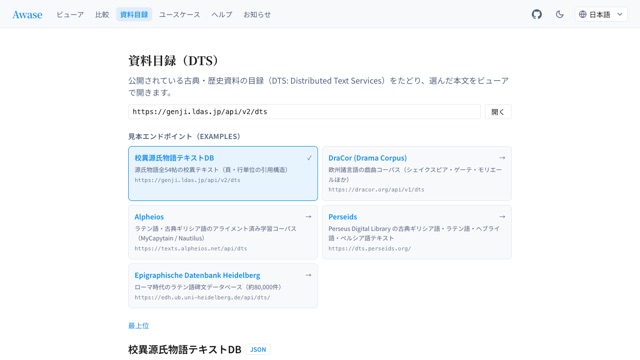Viewport: 640px width, 360px height.
Task: Choose the Perseids endpoint
Action: pyautogui.click(x=417, y=232)
